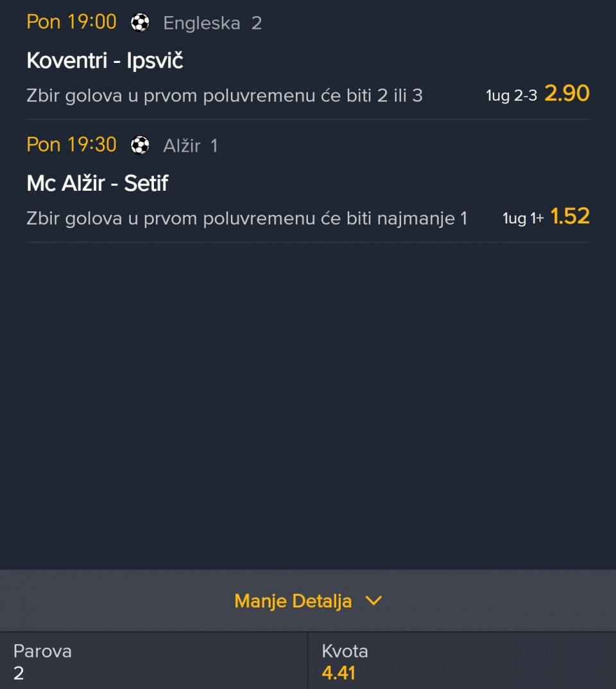Image resolution: width=616 pixels, height=689 pixels.
Task: Click the Manje Detalja label
Action: pos(293,601)
